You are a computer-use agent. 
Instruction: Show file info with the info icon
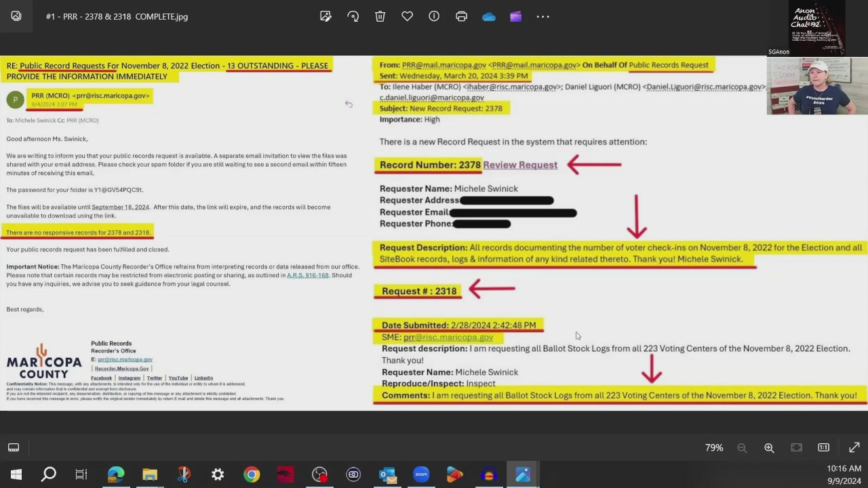(434, 16)
